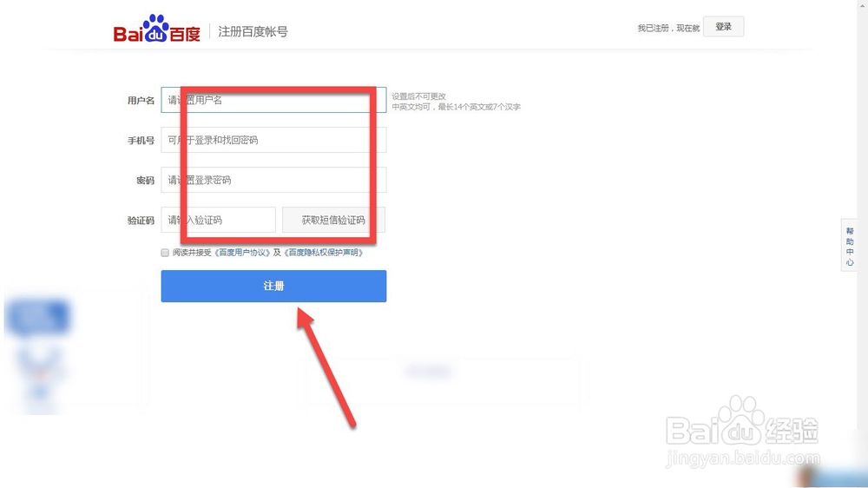Click 获取短信验证码 button
The width and height of the screenshot is (868, 488).
(x=333, y=220)
